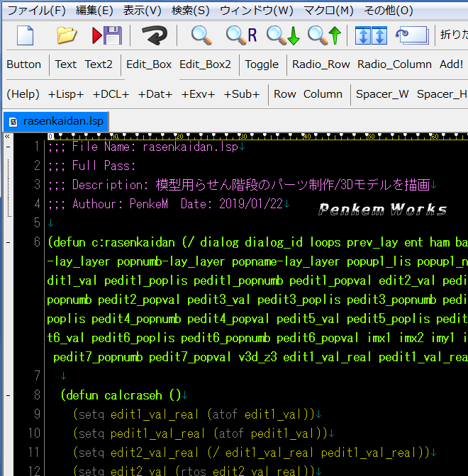Click the left split-window arrows icon
Viewport: 468px width, 476px height.
coord(363,35)
